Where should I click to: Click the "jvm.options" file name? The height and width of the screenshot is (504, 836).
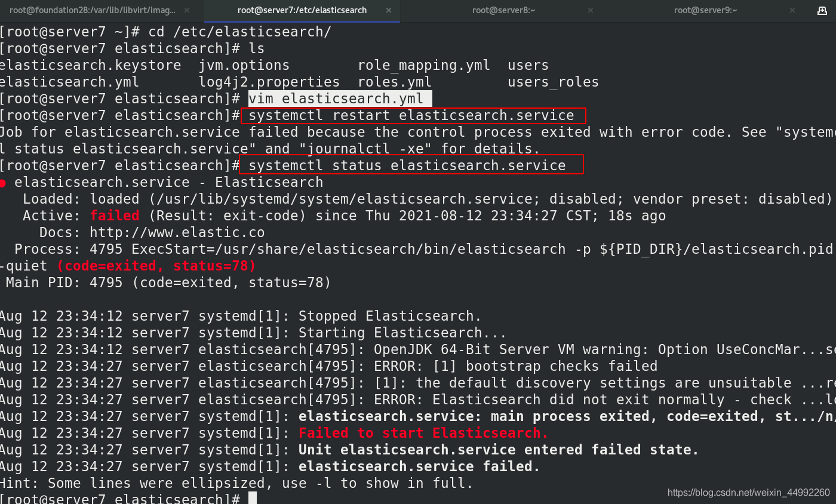244,65
